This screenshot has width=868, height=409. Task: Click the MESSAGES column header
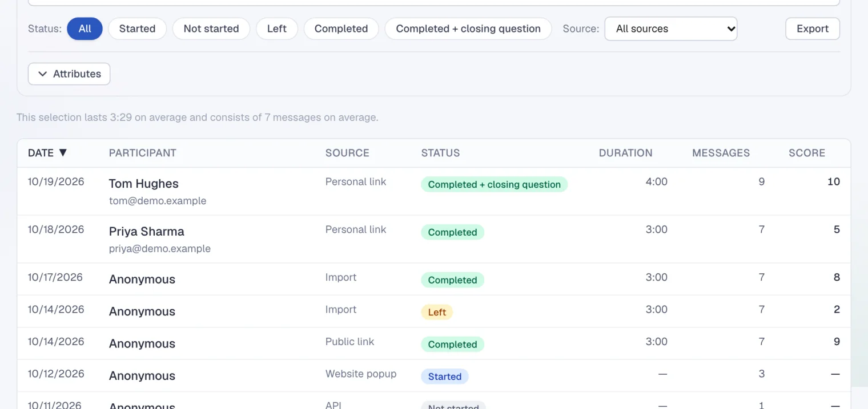(721, 153)
